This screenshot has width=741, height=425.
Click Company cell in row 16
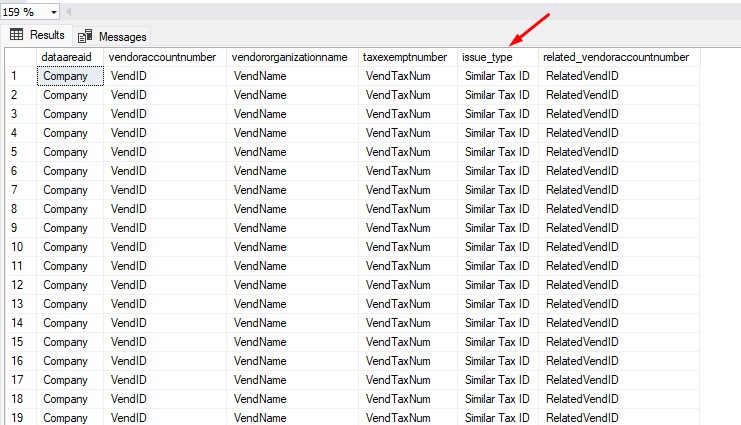[70, 361]
